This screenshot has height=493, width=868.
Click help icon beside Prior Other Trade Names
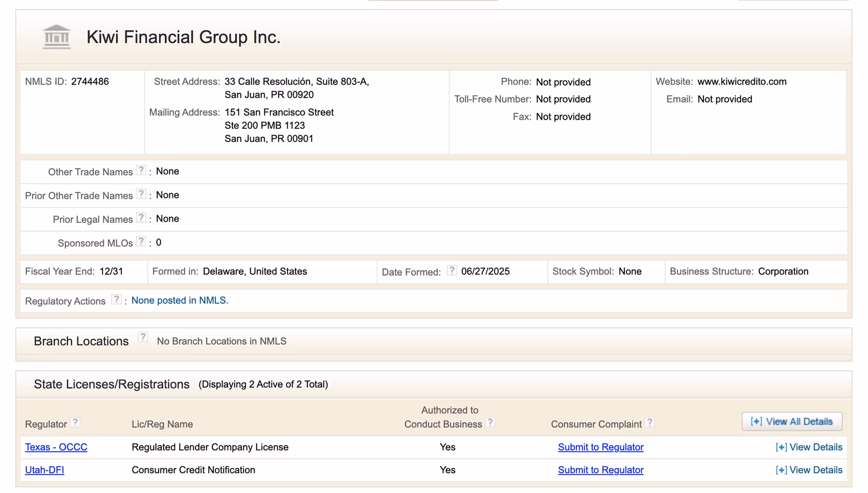[141, 194]
